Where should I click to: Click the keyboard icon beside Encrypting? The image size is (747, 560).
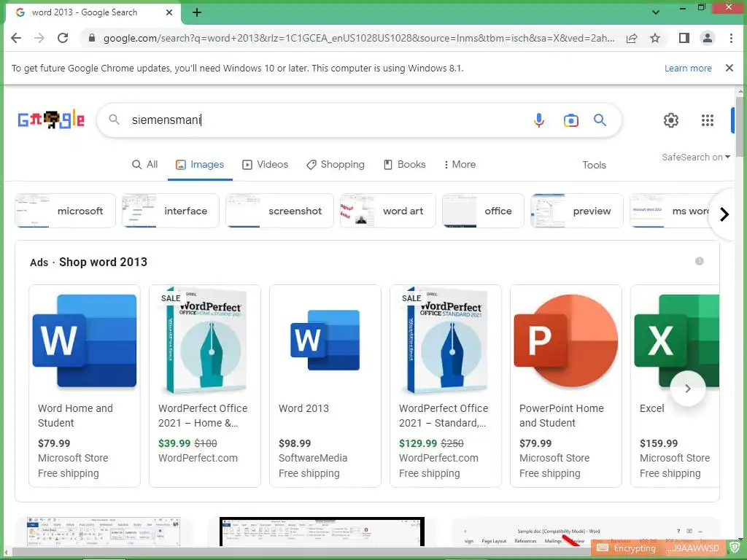[x=602, y=548]
